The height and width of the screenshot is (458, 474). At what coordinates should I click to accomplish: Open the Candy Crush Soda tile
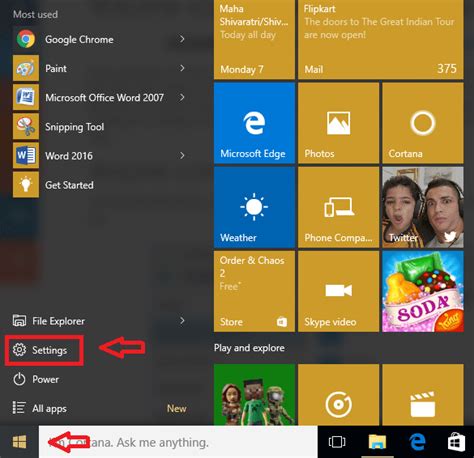(x=423, y=291)
